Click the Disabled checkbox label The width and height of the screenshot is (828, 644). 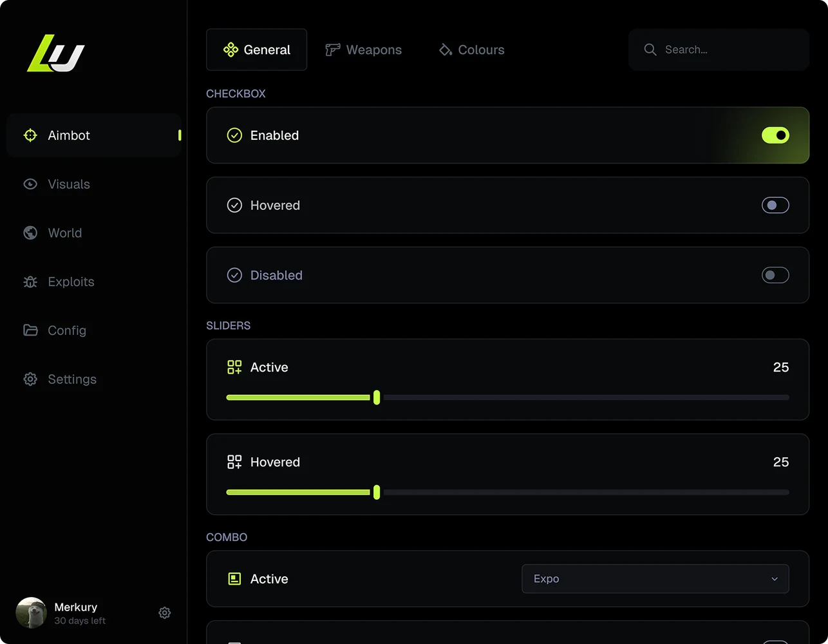tap(276, 275)
